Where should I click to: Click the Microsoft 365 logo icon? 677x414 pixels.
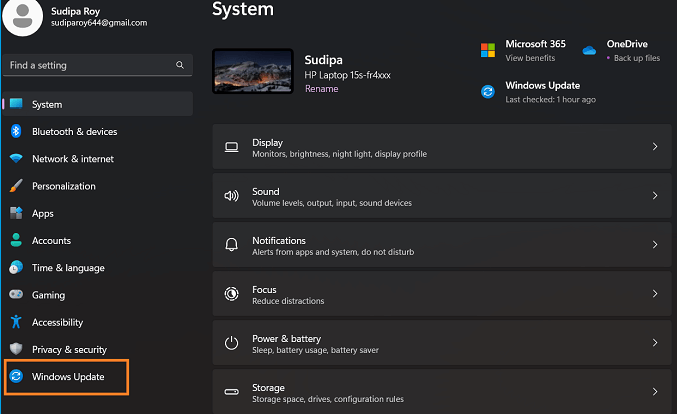(488, 50)
